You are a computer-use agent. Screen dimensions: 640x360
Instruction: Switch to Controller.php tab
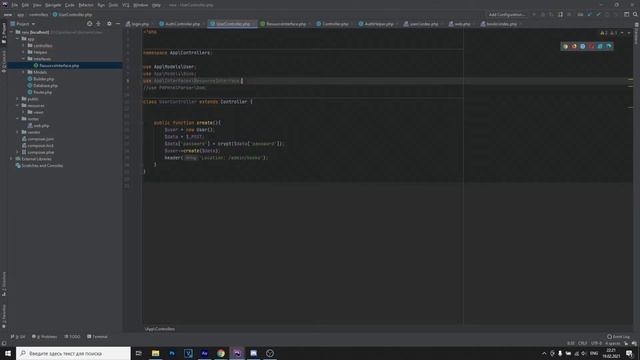click(333, 24)
